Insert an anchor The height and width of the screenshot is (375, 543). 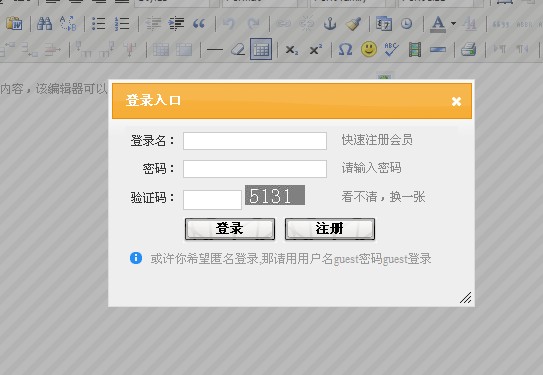[x=330, y=24]
